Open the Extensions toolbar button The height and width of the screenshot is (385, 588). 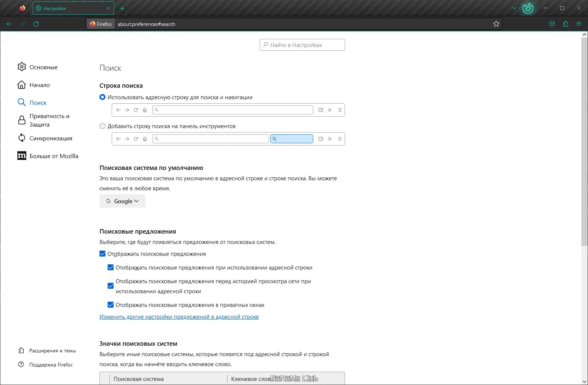click(565, 24)
